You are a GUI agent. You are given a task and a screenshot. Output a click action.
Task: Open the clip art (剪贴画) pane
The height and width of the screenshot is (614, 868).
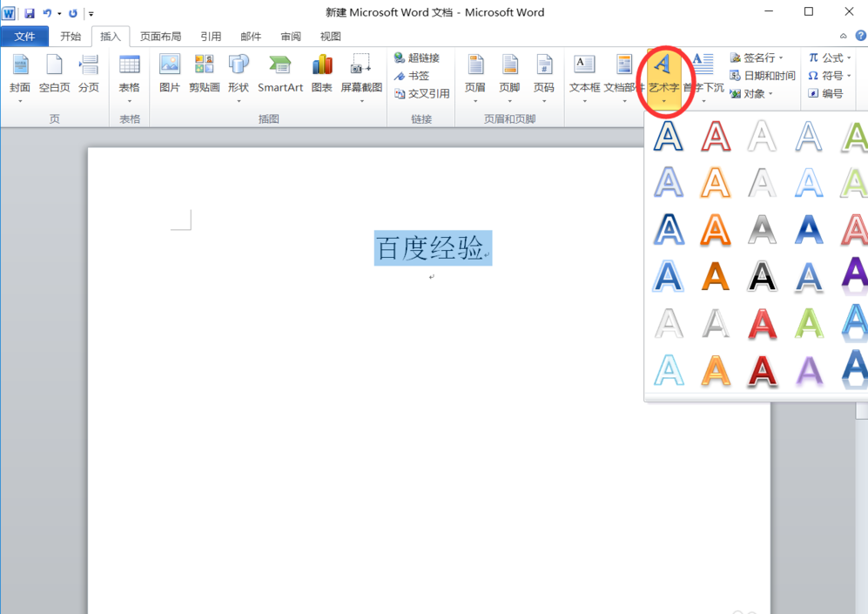click(x=205, y=74)
